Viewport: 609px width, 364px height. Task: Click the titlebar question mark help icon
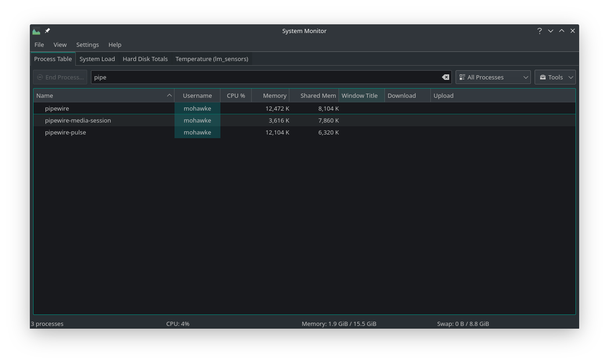pyautogui.click(x=539, y=31)
